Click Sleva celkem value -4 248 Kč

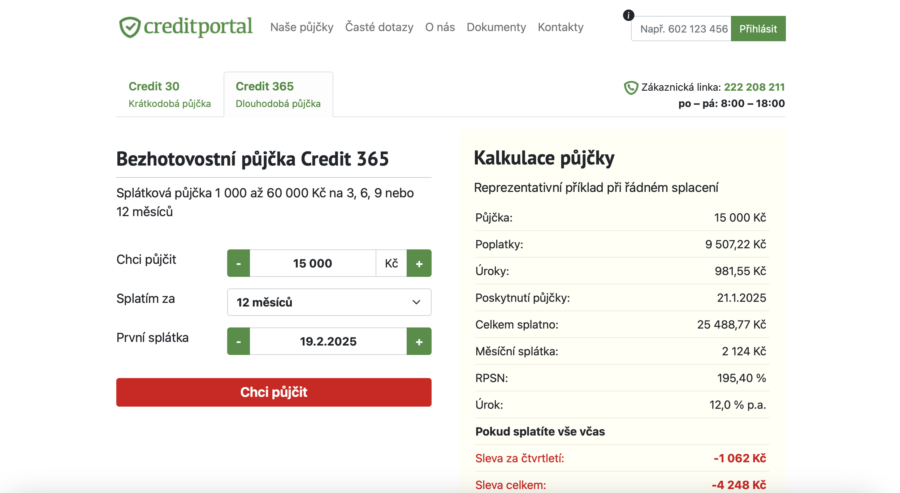tap(739, 485)
